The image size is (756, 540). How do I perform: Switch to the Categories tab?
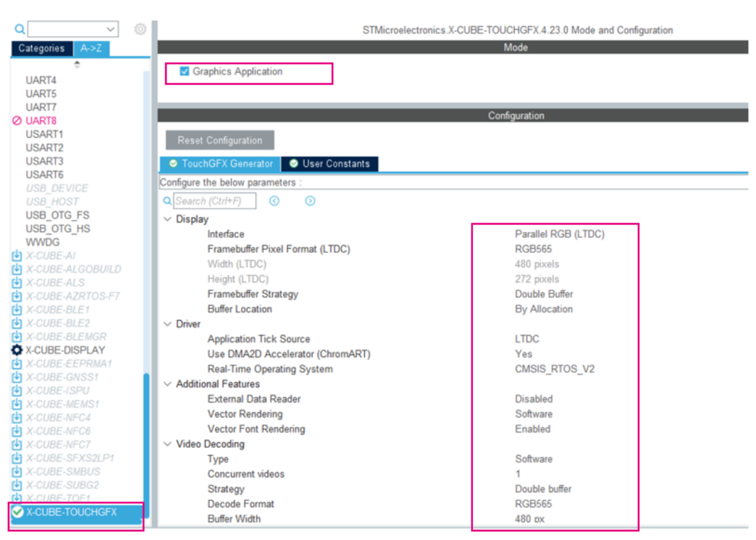pyautogui.click(x=42, y=48)
